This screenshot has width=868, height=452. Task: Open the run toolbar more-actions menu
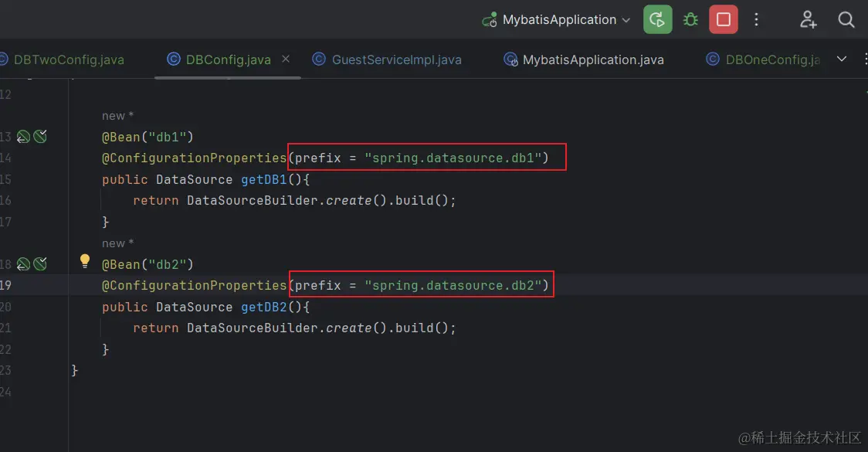[x=756, y=19]
